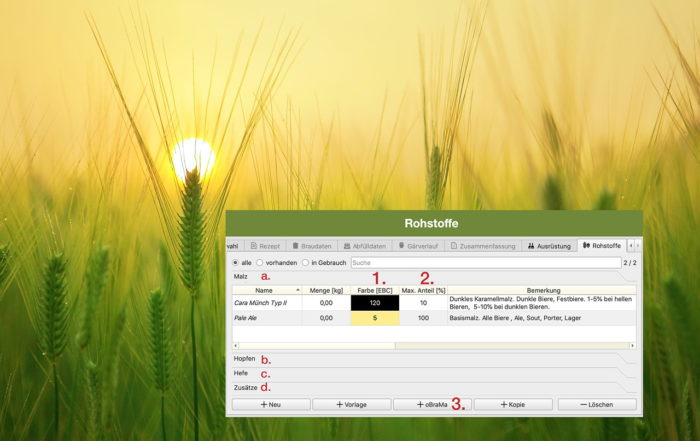This screenshot has width=700, height=441.
Task: Expand the Hefe section
Action: pos(241,373)
